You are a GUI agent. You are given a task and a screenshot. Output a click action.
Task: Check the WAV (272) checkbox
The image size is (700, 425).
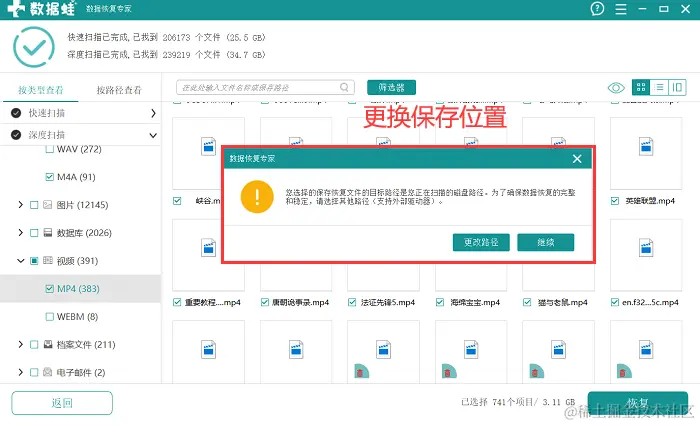pos(50,149)
